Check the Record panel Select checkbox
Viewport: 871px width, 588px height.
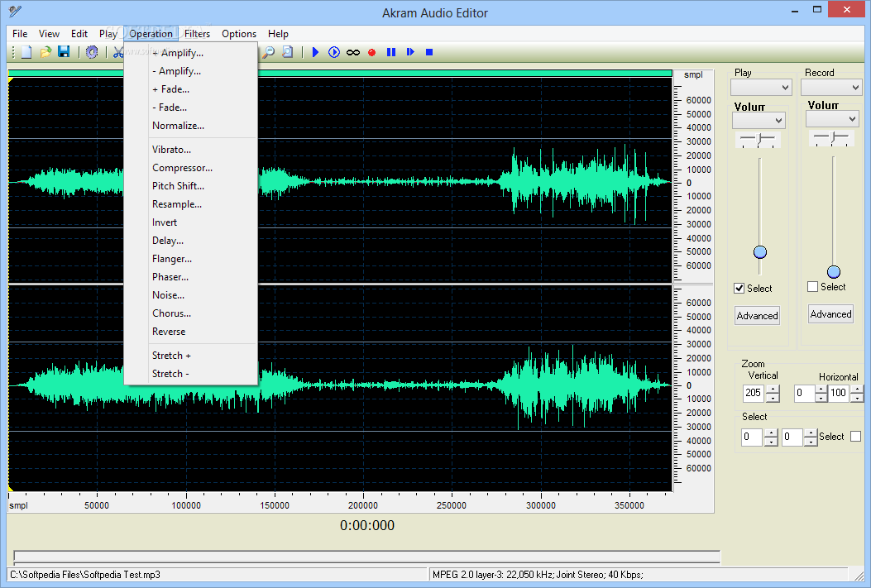812,286
